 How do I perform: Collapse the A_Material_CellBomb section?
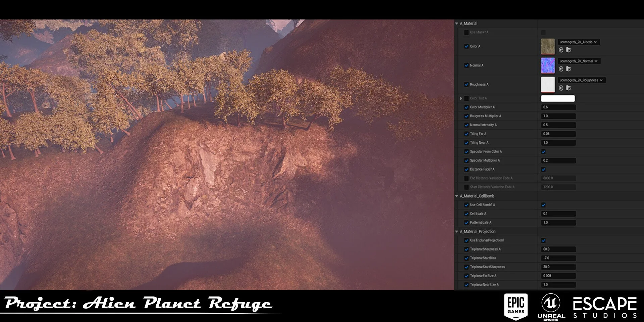(457, 196)
